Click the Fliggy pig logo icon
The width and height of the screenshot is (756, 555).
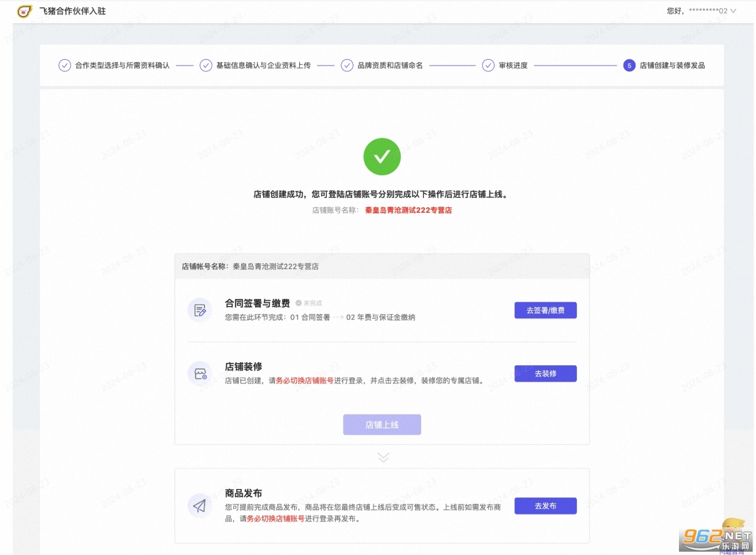(x=24, y=11)
